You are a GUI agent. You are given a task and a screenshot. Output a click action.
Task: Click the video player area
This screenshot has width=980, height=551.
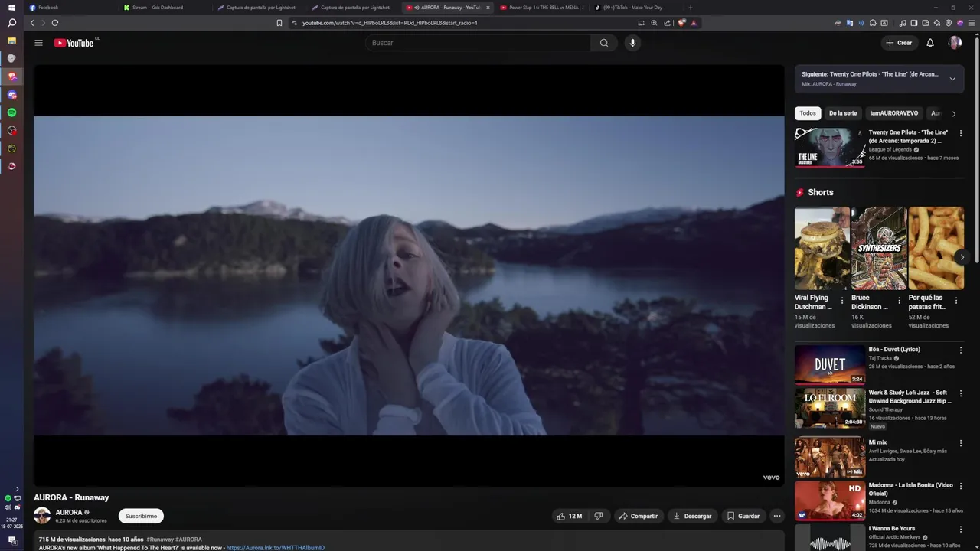pos(409,275)
